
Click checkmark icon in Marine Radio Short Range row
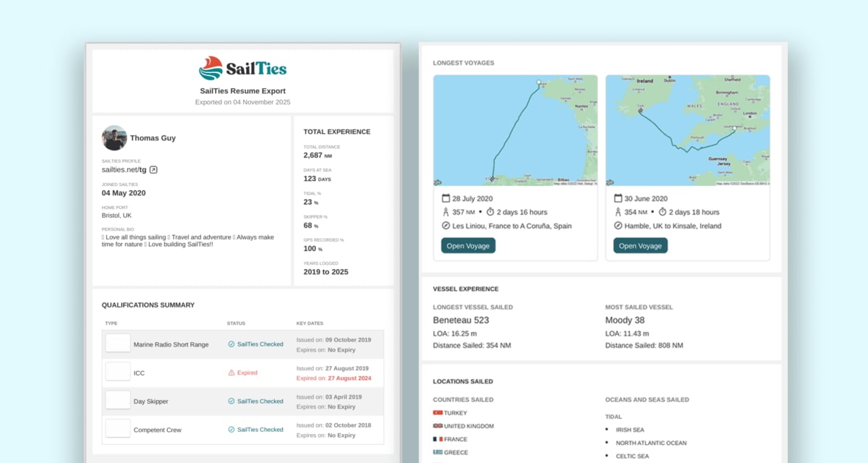[231, 344]
